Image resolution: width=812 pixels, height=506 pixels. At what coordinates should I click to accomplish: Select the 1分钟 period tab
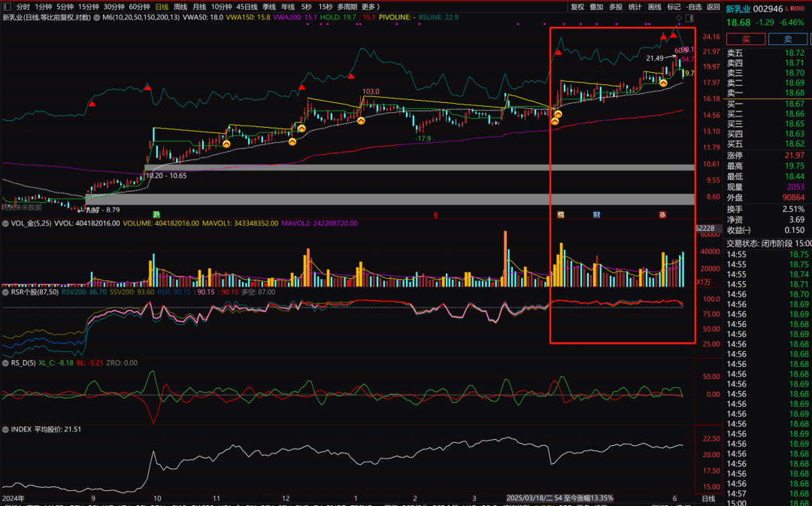(x=44, y=7)
